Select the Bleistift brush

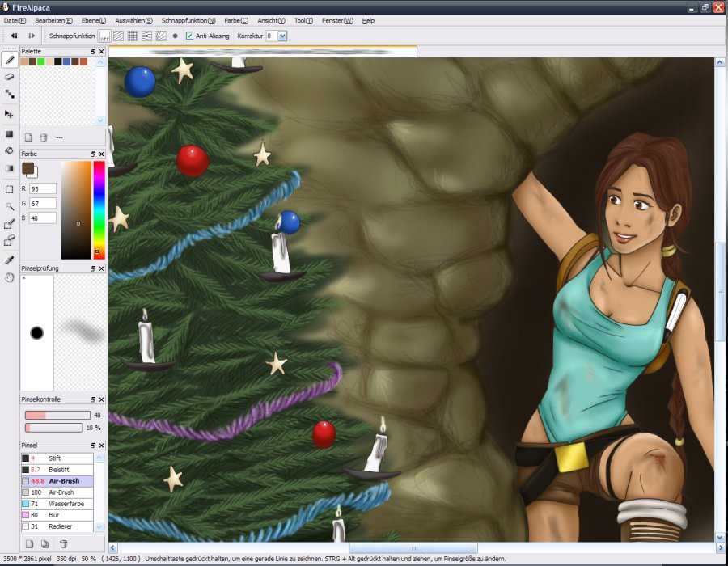coord(57,470)
